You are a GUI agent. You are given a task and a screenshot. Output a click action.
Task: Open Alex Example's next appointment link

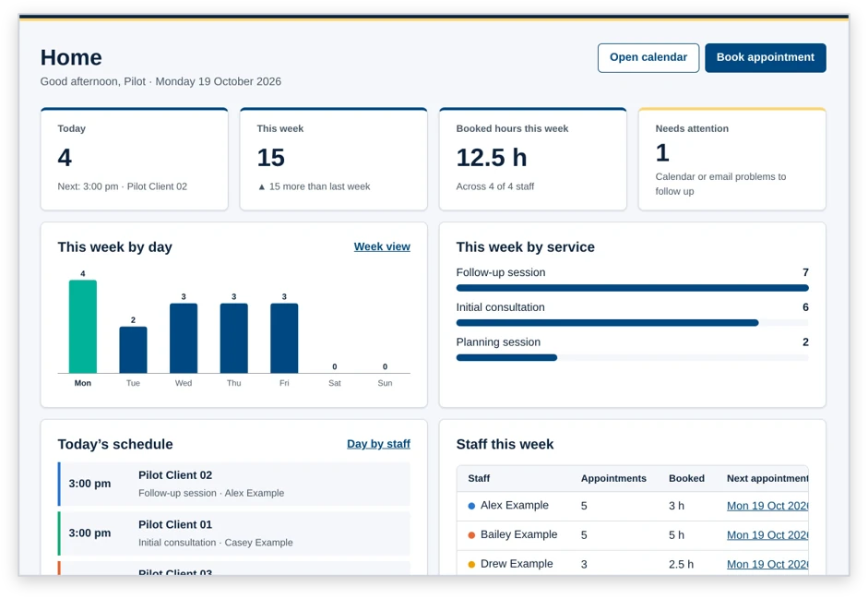pos(767,506)
